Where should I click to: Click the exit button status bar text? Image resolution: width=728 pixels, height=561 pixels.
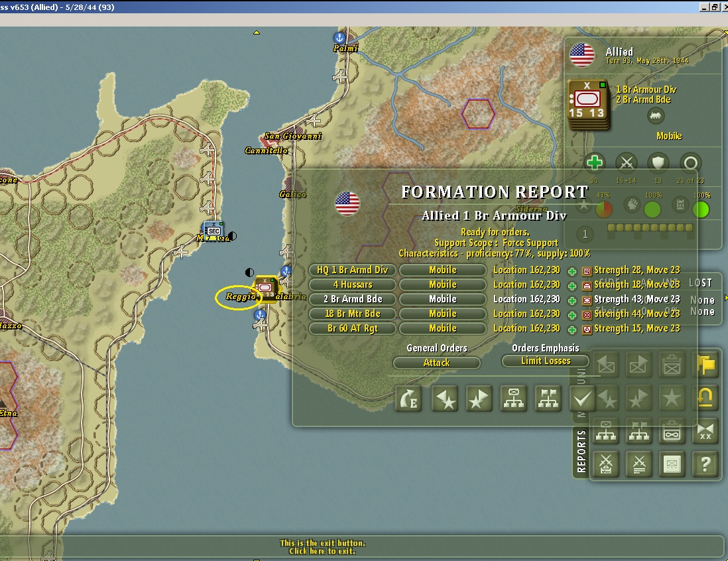[323, 547]
